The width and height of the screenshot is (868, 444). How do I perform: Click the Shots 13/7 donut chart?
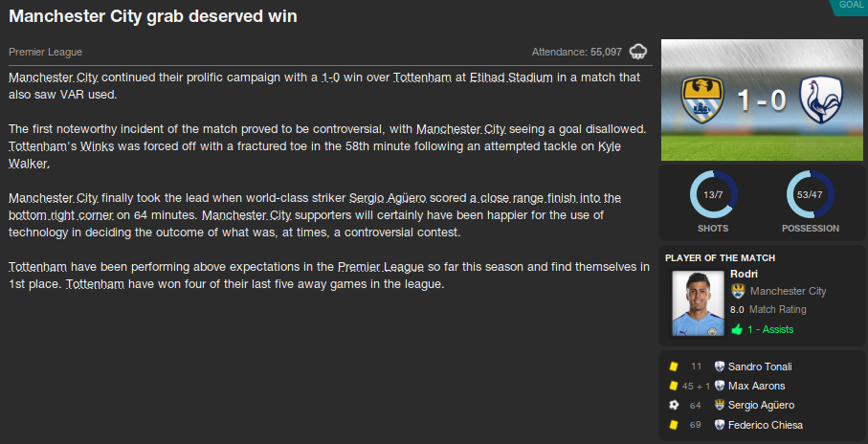point(713,195)
